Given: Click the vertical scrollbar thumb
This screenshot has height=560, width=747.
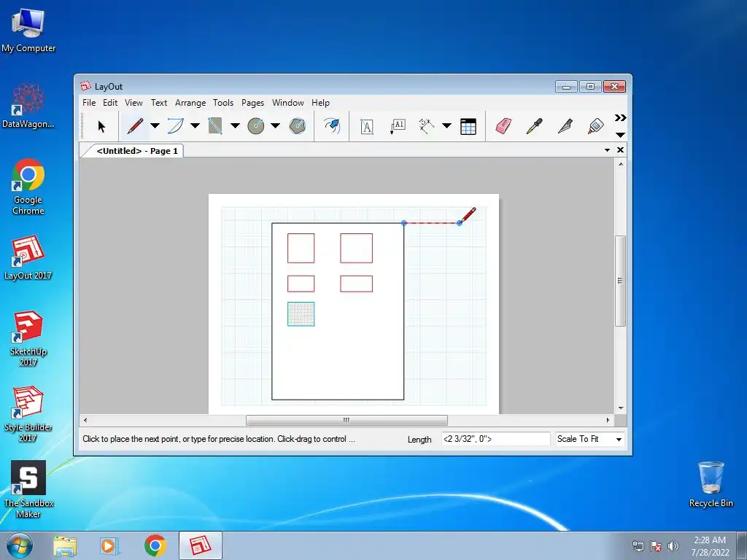Looking at the screenshot, I should click(x=620, y=281).
